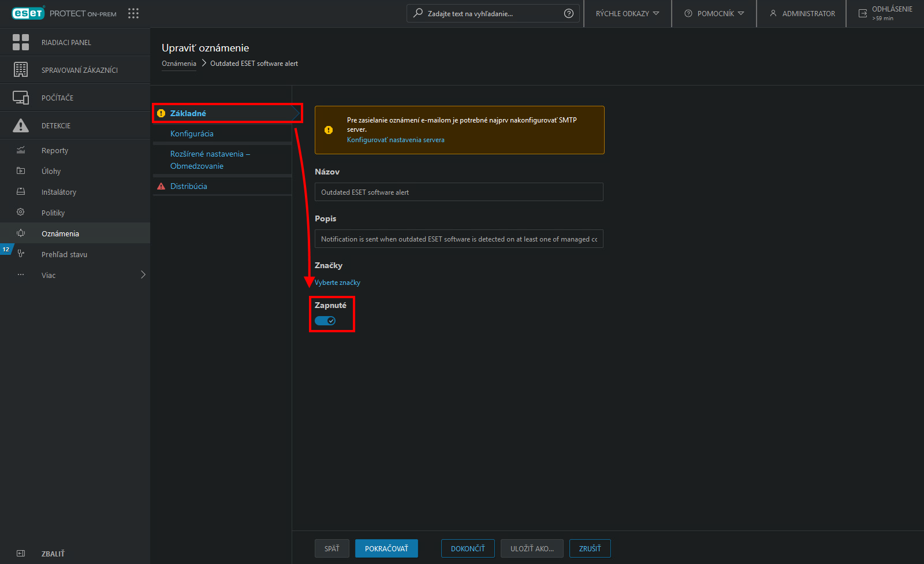Click the Zbaliť collapse sidebar icon

point(21,554)
